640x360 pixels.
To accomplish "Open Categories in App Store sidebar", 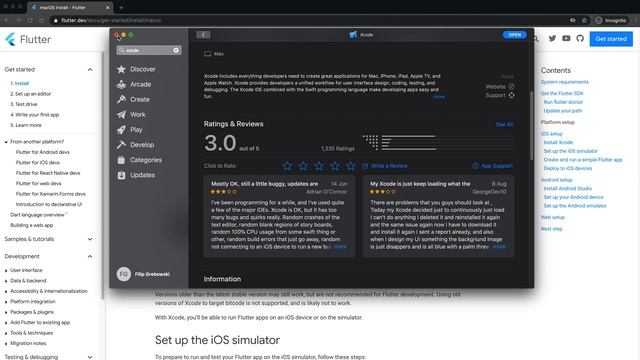I will [x=139, y=160].
